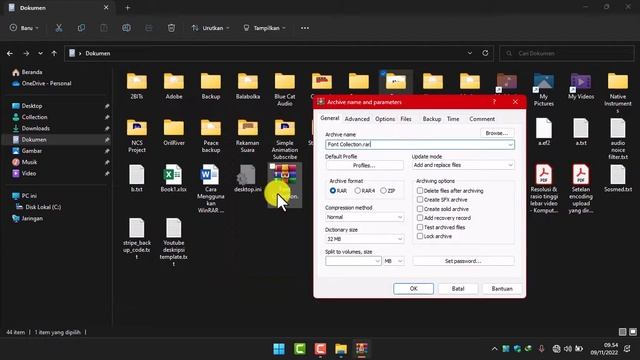Click the Set password... button
The height and width of the screenshot is (360, 640).
[463, 261]
